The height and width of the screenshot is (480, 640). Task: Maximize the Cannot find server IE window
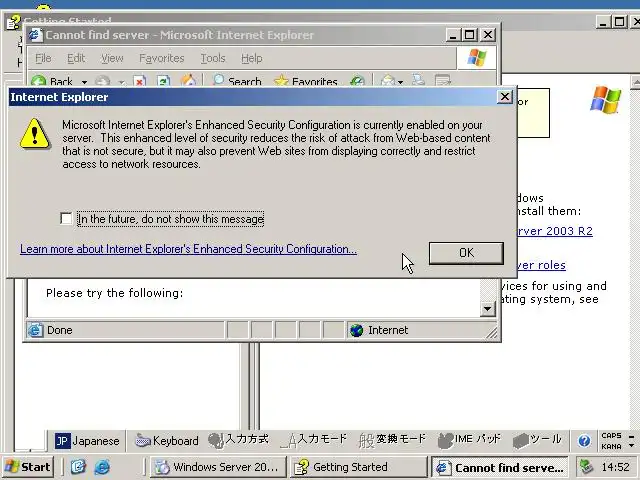pyautogui.click(x=470, y=35)
